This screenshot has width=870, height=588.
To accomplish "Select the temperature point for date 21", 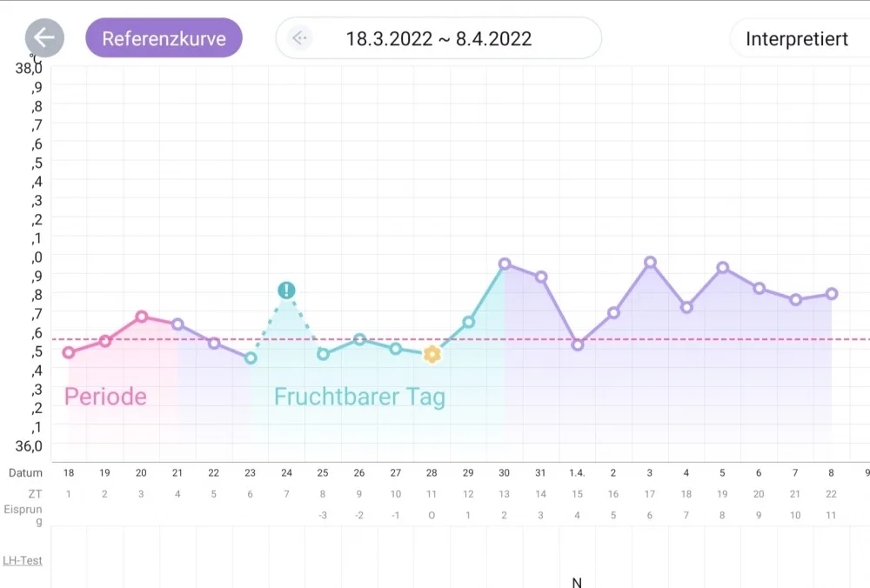I will 177,324.
